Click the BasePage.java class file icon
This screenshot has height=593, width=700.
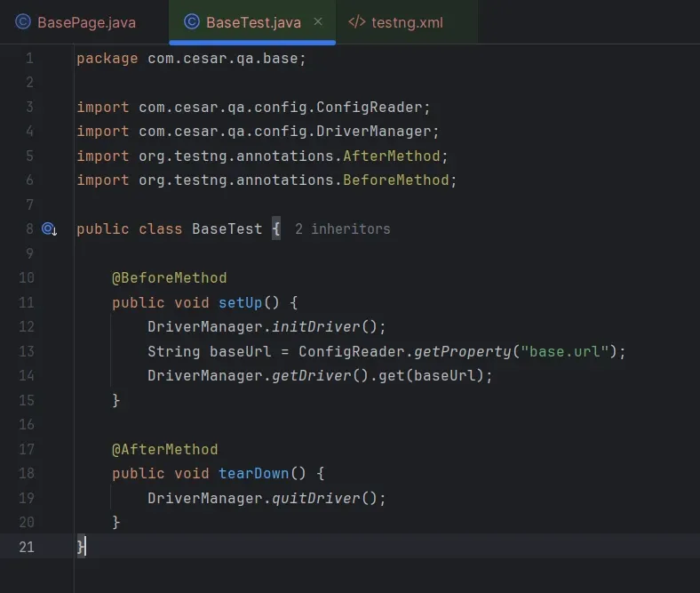(23, 22)
